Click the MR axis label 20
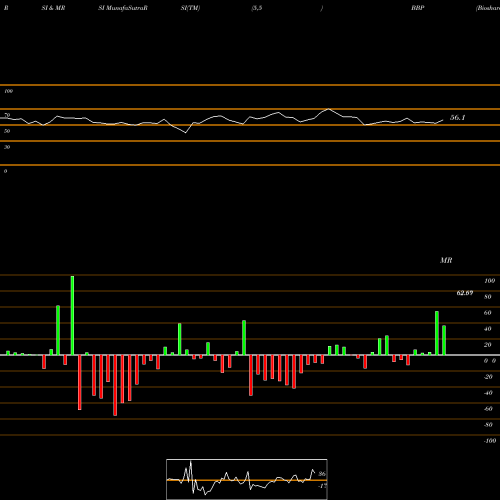The width and height of the screenshot is (500, 500). click(488, 345)
